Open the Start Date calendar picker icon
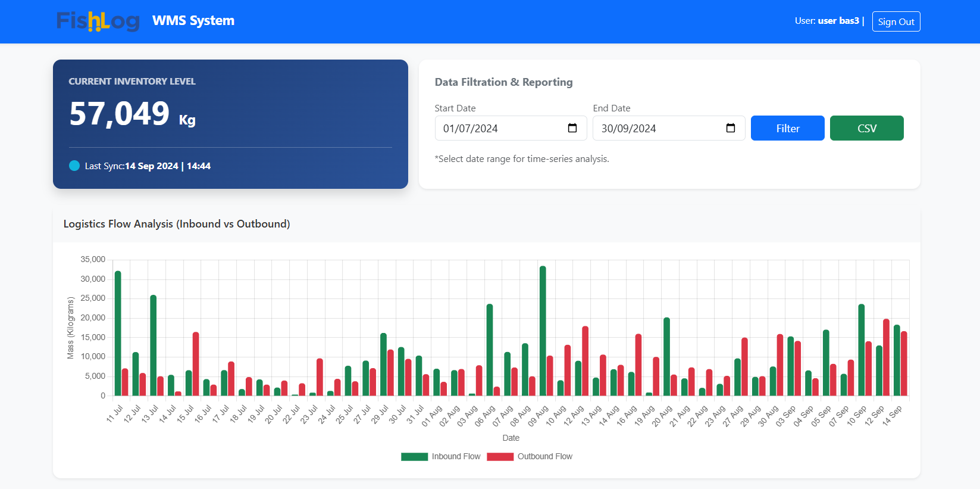Viewport: 980px width, 489px height. coord(572,128)
